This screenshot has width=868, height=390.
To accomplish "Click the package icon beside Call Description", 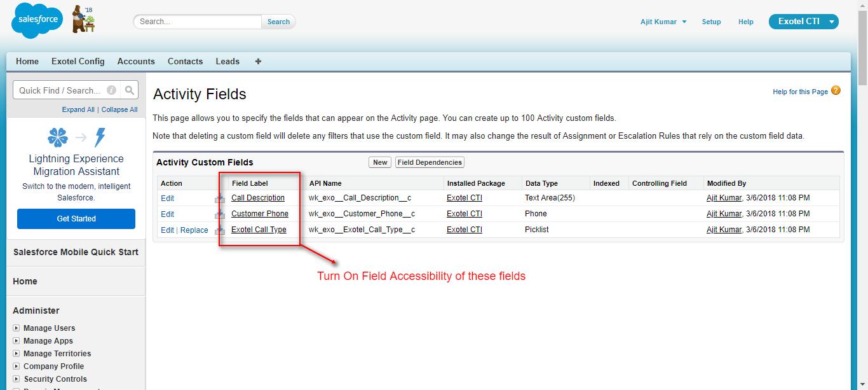I will [x=220, y=198].
